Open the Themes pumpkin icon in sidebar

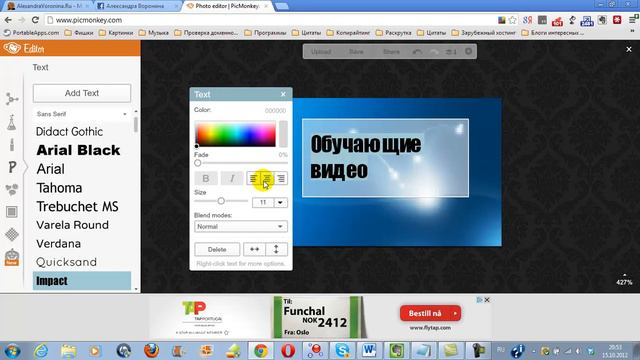tap(12, 258)
